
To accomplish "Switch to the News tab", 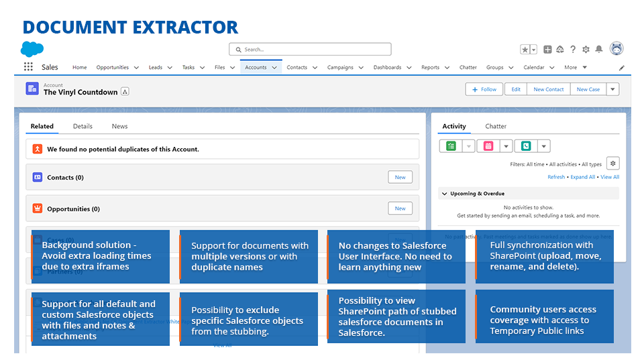I will (119, 127).
